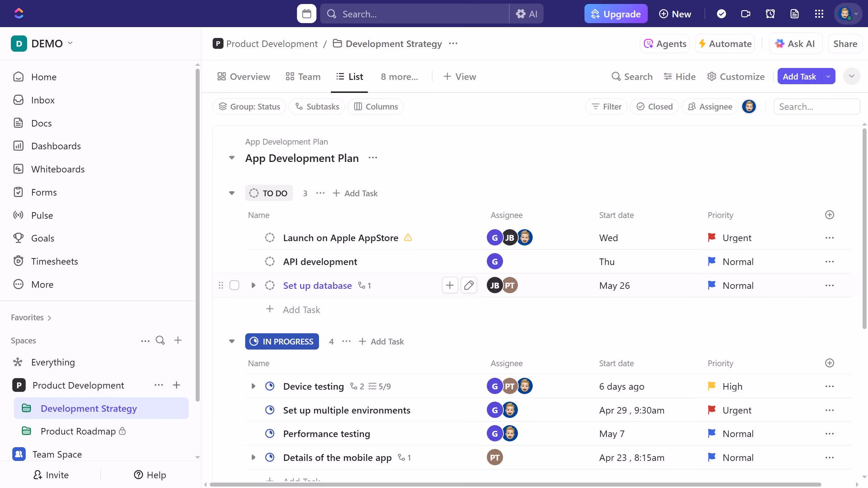The height and width of the screenshot is (488, 868).
Task: Switch to the Overview tab
Action: point(243,76)
